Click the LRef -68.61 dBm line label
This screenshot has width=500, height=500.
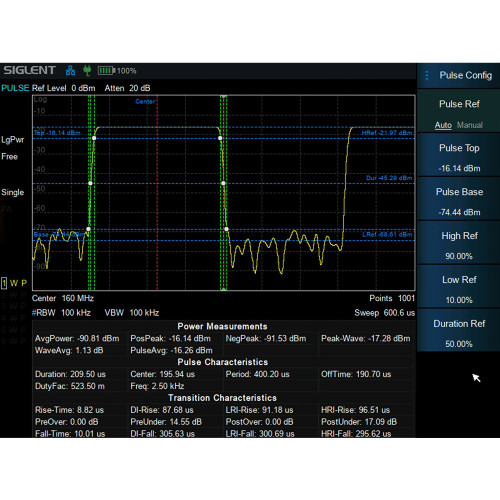(387, 235)
